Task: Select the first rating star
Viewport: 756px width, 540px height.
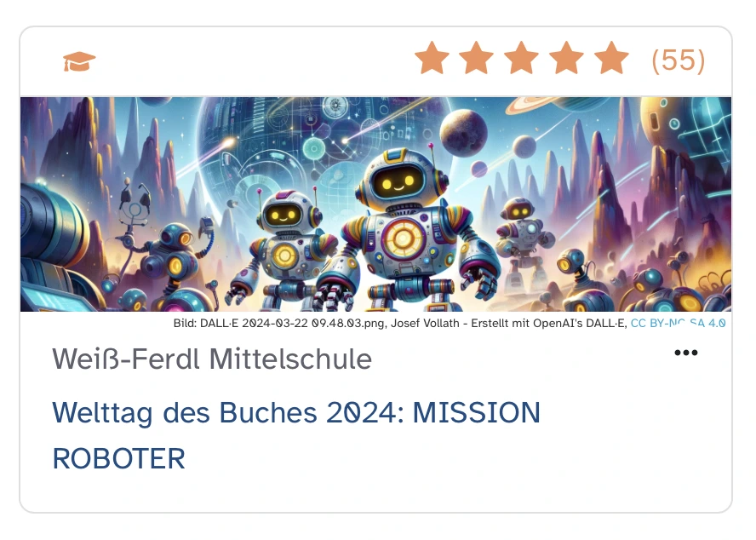Action: click(x=432, y=58)
